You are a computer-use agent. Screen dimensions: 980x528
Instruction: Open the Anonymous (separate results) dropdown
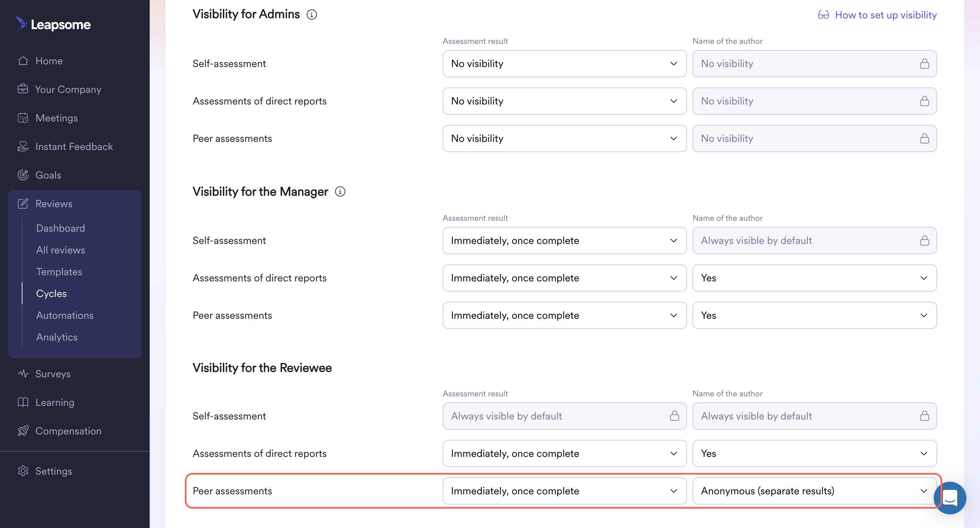815,491
